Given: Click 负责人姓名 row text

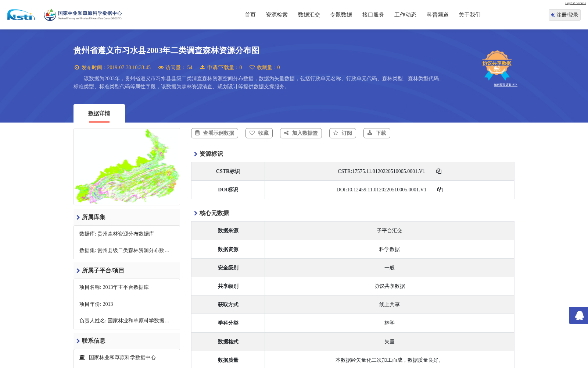Looking at the screenshot, I should (125, 321).
